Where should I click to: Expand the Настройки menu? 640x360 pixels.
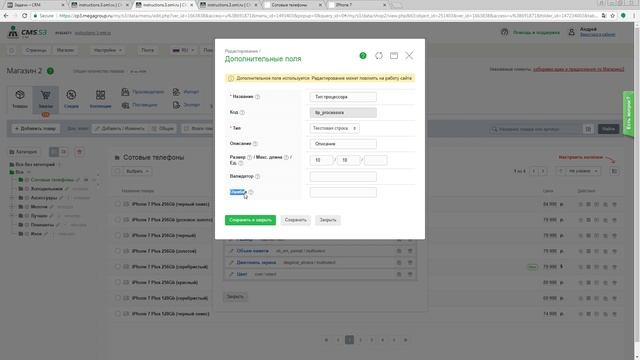click(x=108, y=50)
